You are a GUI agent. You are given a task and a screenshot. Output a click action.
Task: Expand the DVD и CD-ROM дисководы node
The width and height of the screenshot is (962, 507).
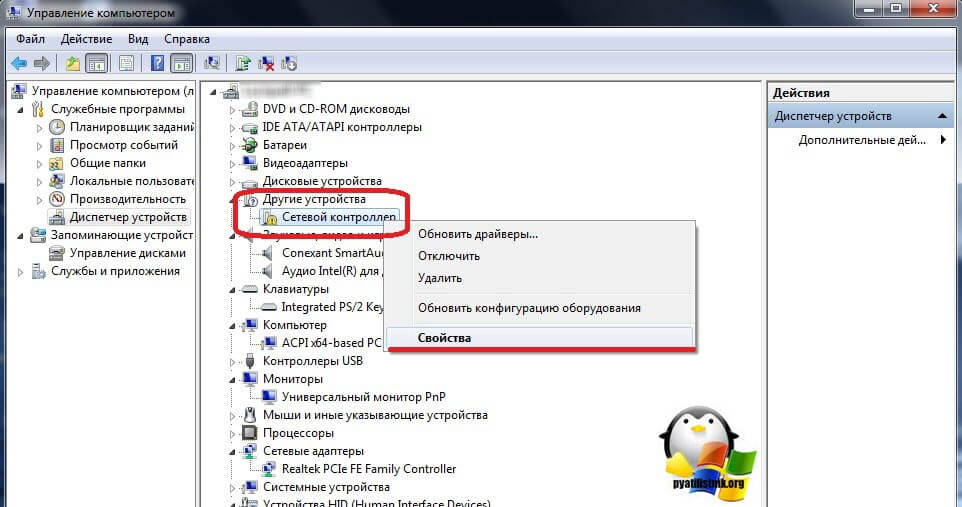(234, 109)
